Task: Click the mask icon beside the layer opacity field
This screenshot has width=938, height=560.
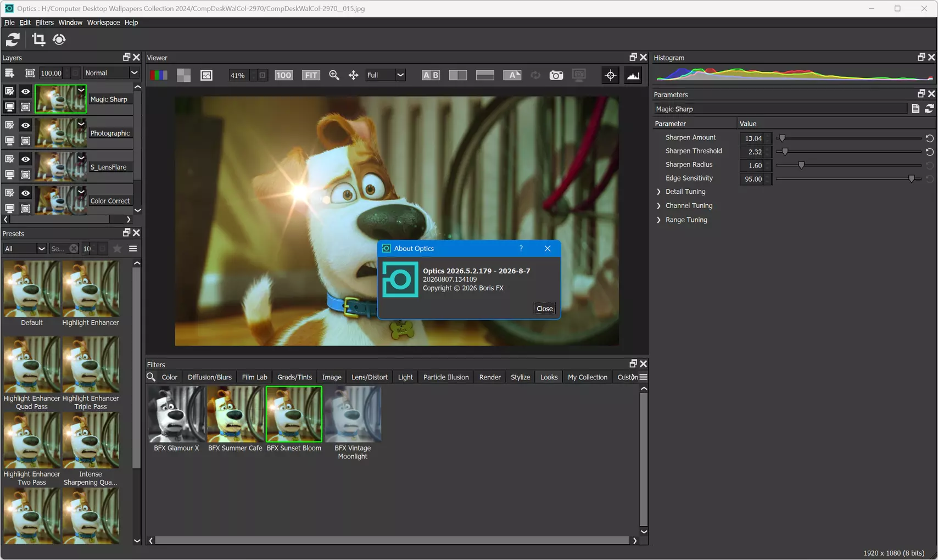Action: 30,73
